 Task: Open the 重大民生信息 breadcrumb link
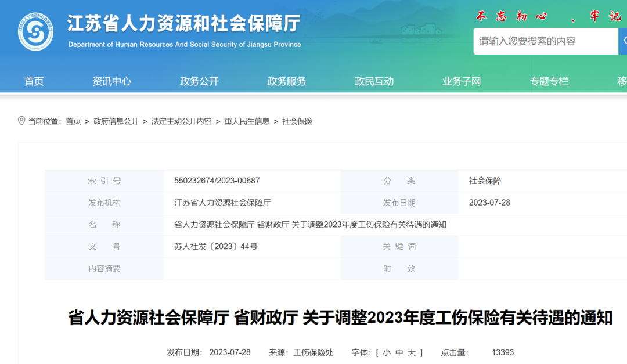point(247,122)
